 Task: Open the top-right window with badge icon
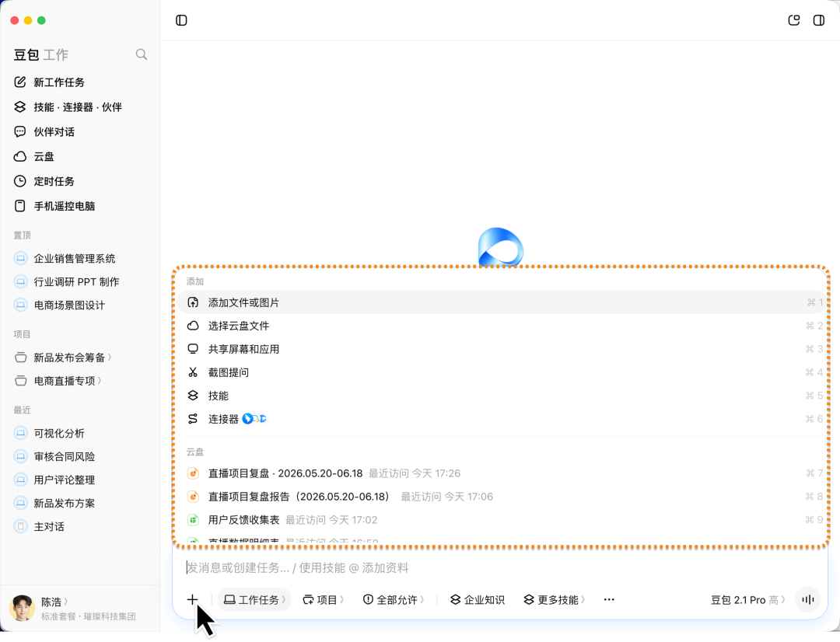794,20
